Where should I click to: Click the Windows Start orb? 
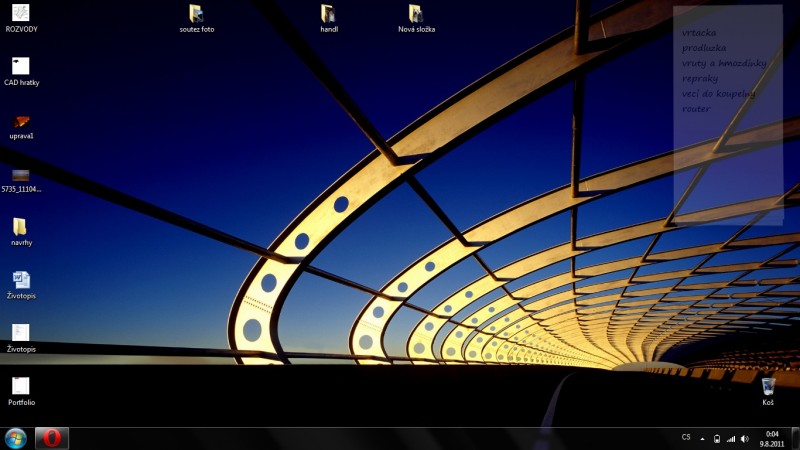(16, 438)
